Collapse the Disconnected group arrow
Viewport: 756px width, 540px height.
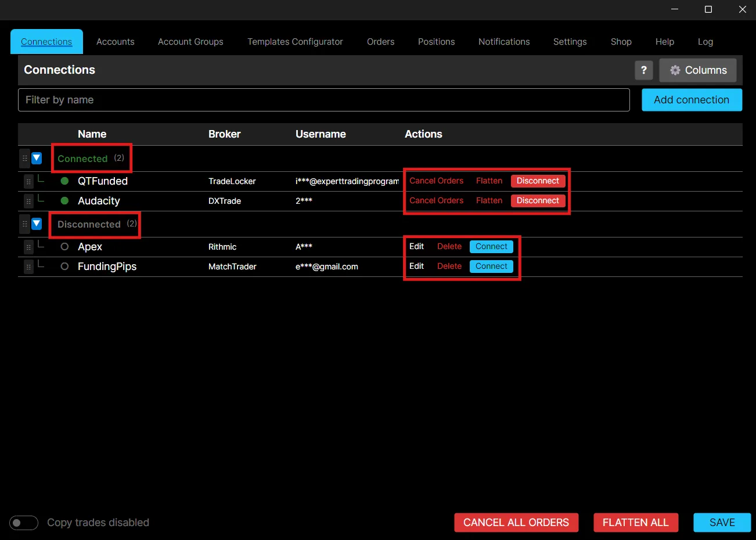click(x=37, y=224)
